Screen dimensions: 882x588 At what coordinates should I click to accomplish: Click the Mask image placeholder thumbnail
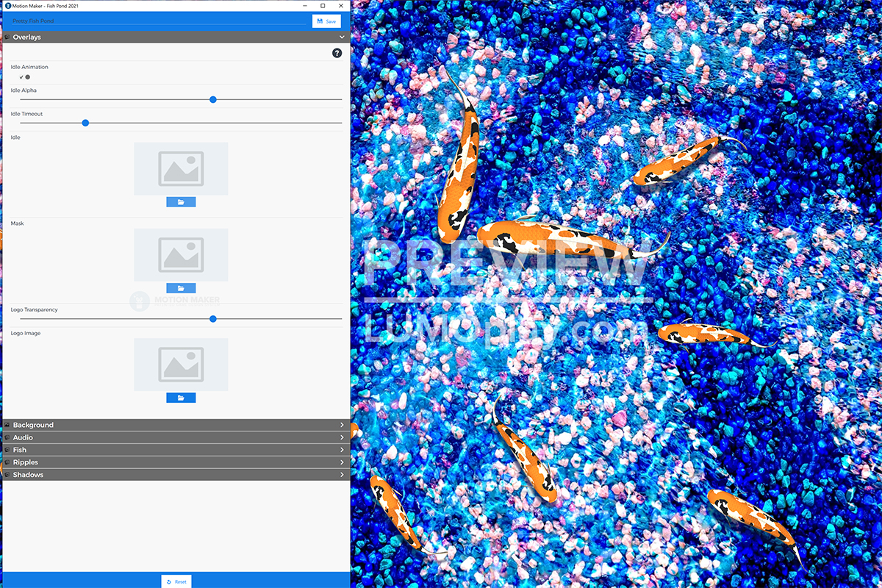tap(181, 254)
